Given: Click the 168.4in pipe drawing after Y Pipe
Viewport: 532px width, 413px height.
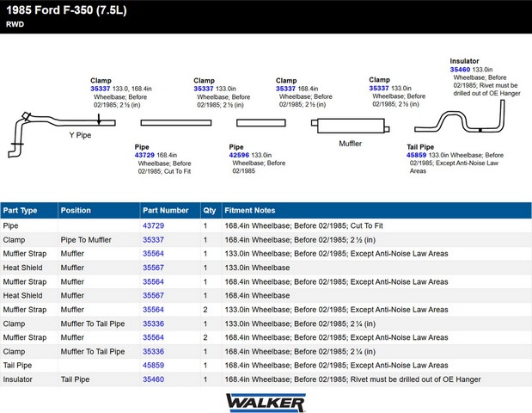Looking at the screenshot, I should (176, 122).
